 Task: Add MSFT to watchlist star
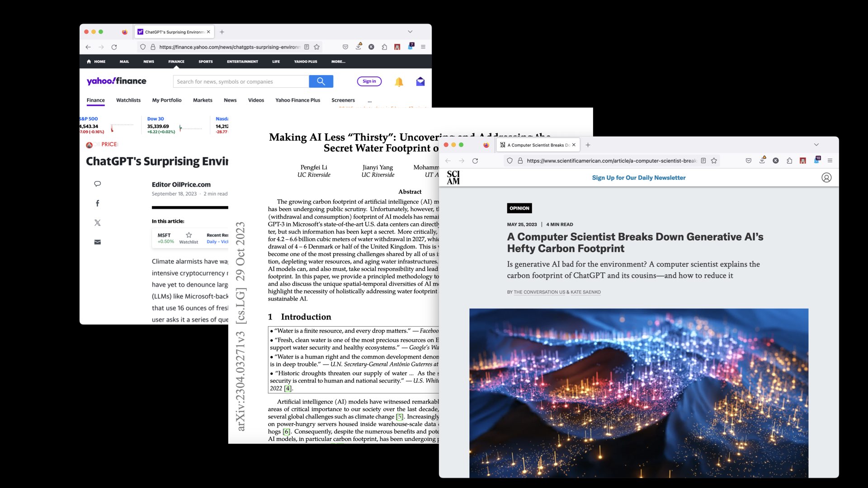[x=189, y=235]
